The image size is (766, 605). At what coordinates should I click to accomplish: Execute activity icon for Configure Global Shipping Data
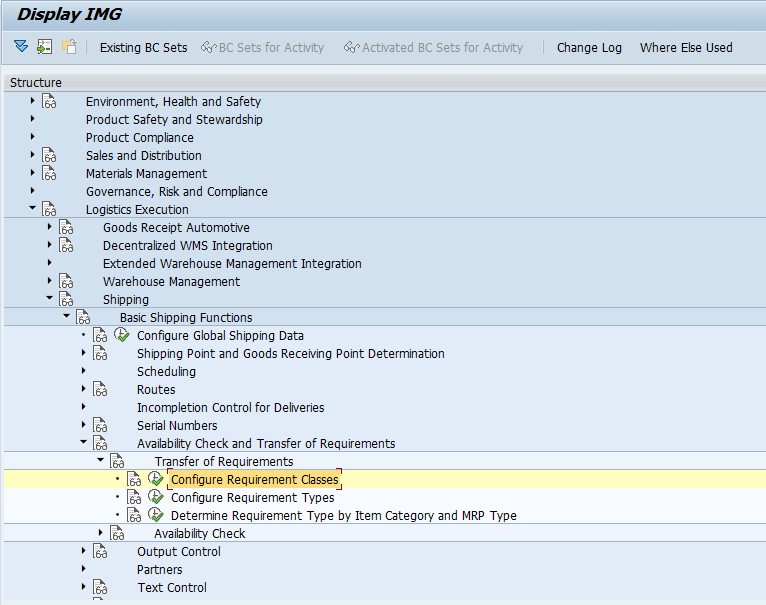tap(122, 335)
